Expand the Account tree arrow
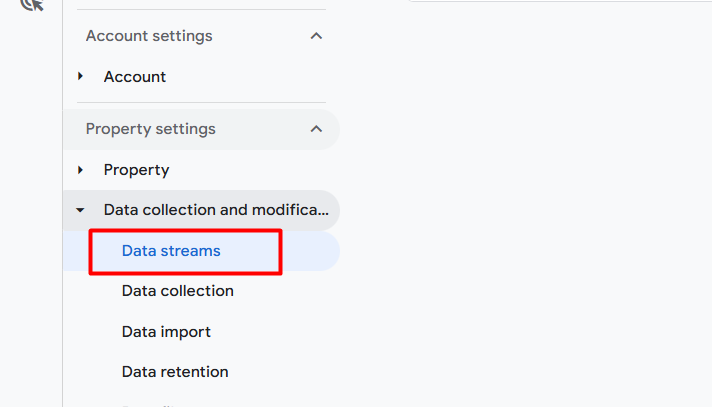Viewport: 712px width, 407px height. click(x=81, y=76)
